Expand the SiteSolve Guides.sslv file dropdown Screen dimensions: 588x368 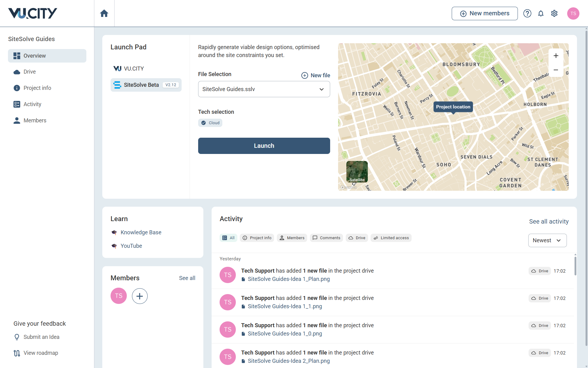tap(264, 89)
